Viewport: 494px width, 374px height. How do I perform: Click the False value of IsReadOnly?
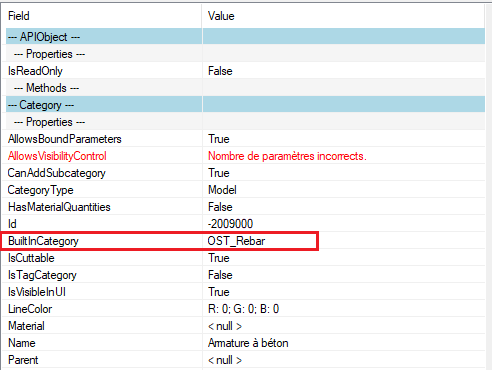pos(220,71)
